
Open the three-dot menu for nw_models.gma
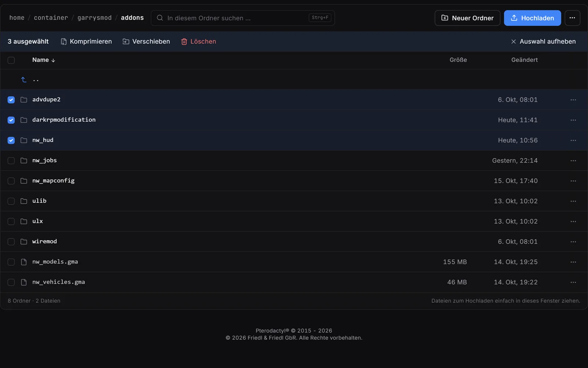[x=573, y=262]
